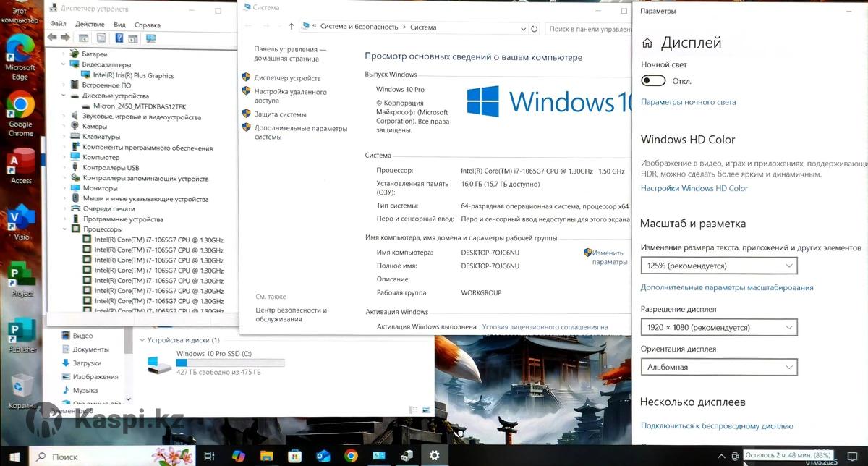Screen dimensions: 868x466
Task: Switch to Settings gear on the taskbar
Action: 434,456
